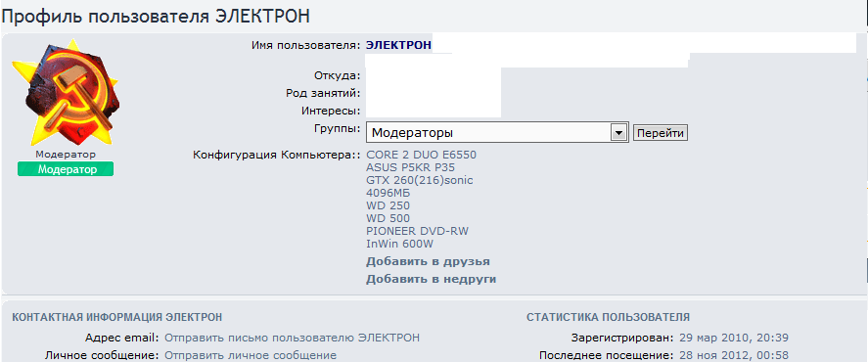868x362 pixels.
Task: Click the Последнее посещение label
Action: [x=607, y=355]
